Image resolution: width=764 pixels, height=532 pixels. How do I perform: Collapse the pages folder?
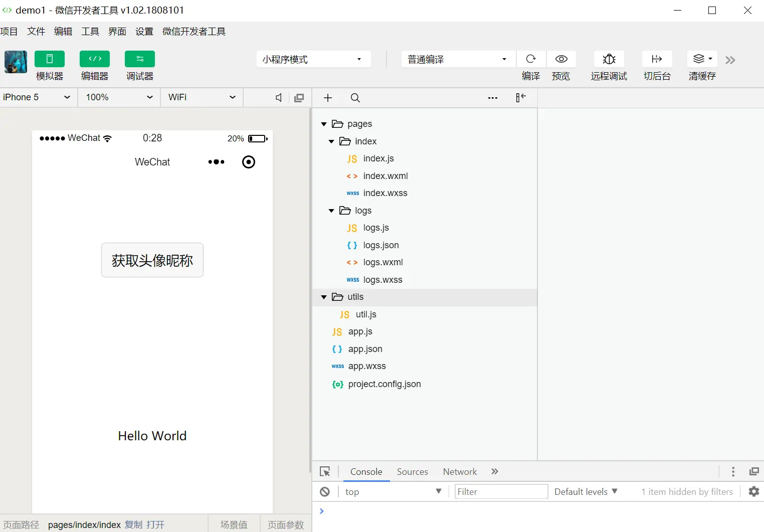[324, 124]
